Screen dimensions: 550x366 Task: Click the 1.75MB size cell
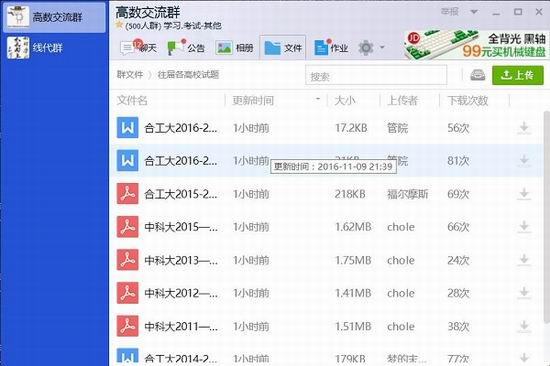(353, 260)
